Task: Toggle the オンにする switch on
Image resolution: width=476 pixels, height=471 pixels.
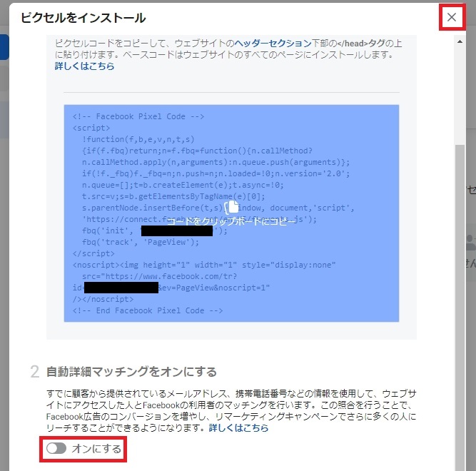Action: (x=56, y=448)
